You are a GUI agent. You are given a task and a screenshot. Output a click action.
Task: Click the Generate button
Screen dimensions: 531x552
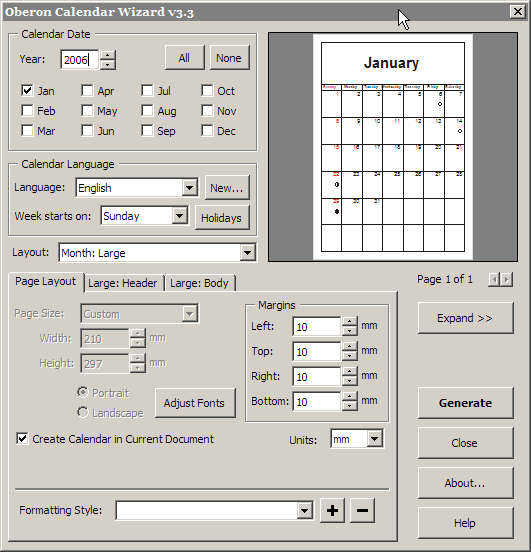(x=465, y=403)
